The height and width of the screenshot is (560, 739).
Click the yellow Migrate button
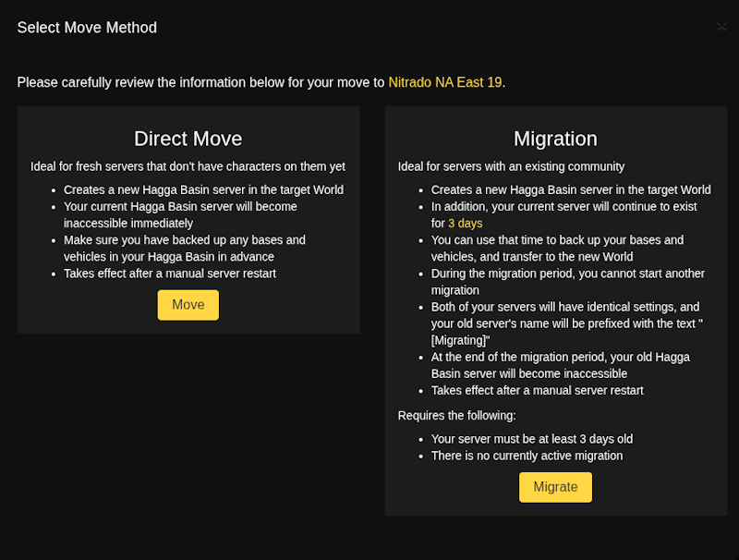pyautogui.click(x=555, y=487)
